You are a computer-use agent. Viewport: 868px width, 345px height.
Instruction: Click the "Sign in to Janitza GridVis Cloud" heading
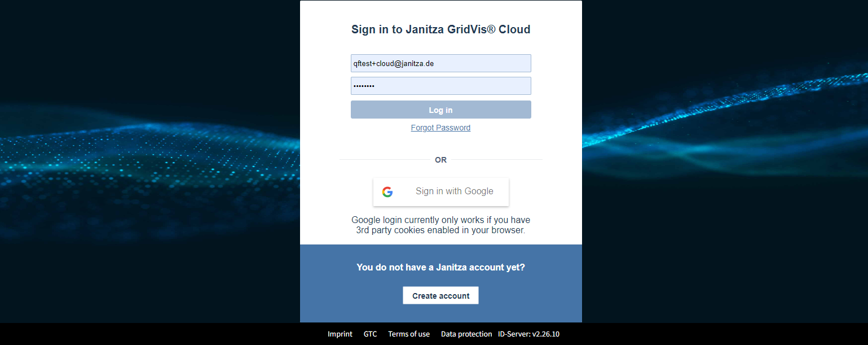click(440, 29)
